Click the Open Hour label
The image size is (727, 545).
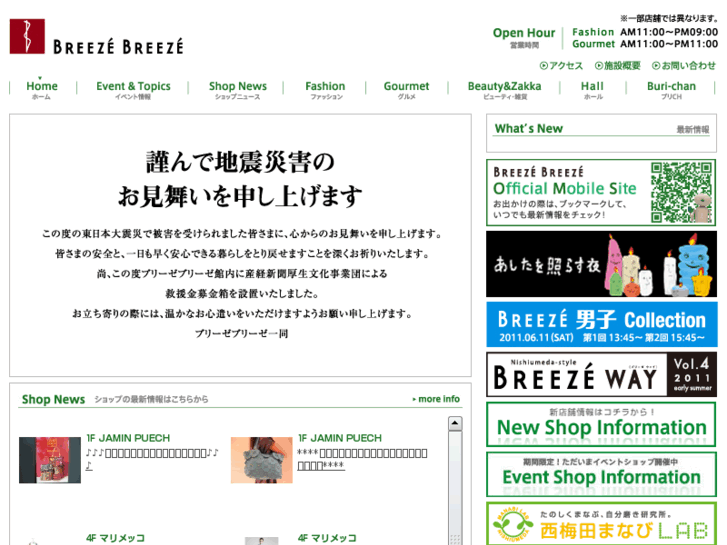523,33
